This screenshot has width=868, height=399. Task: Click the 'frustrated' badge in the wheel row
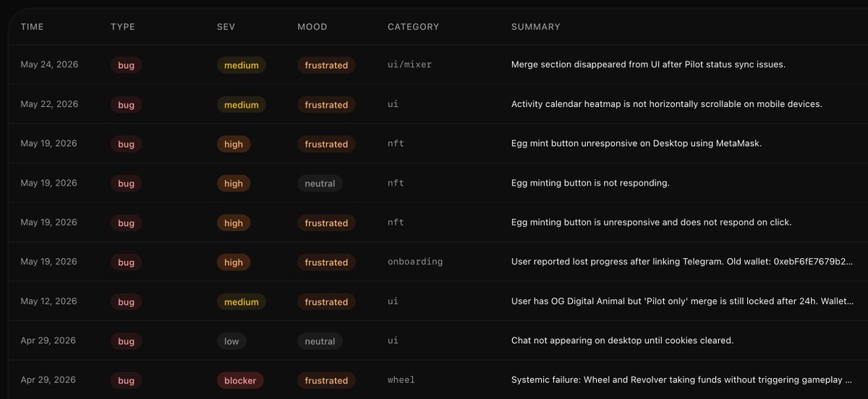[326, 380]
